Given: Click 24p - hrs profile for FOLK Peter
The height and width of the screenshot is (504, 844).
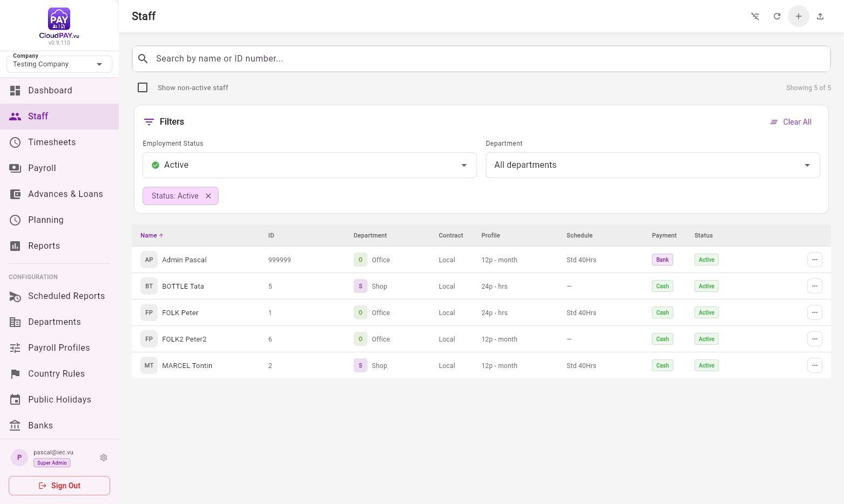Looking at the screenshot, I should pyautogui.click(x=494, y=312).
